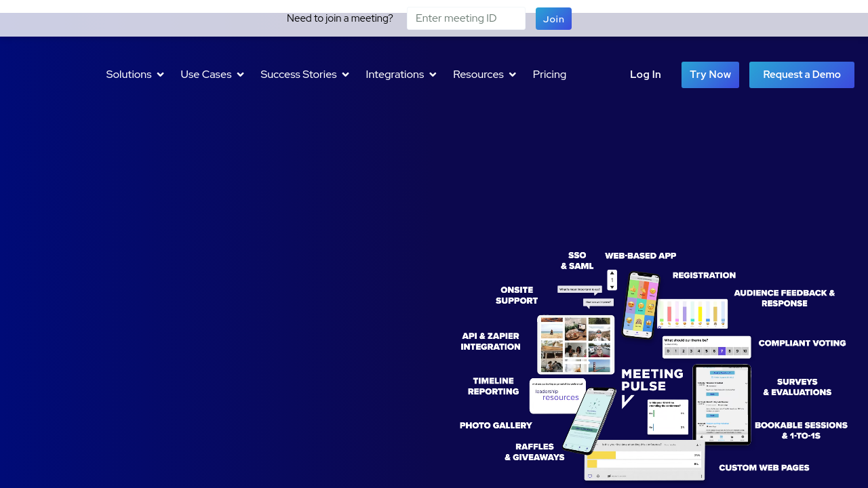The width and height of the screenshot is (868, 488).
Task: Expand the Resources dropdown chevron
Action: tap(512, 75)
